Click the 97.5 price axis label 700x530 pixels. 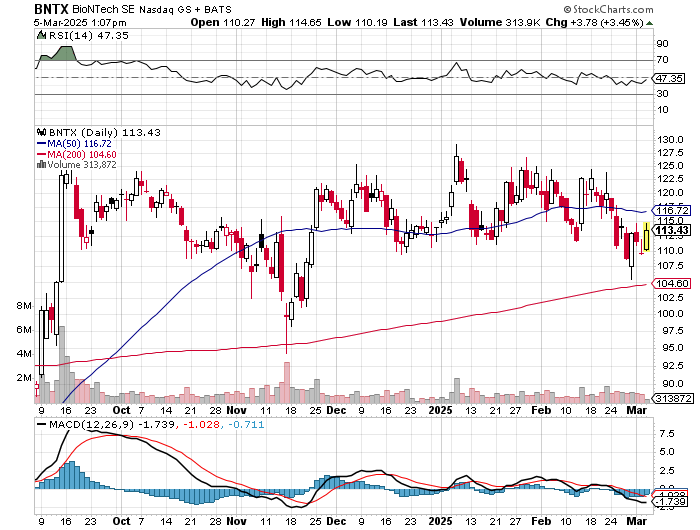point(670,330)
